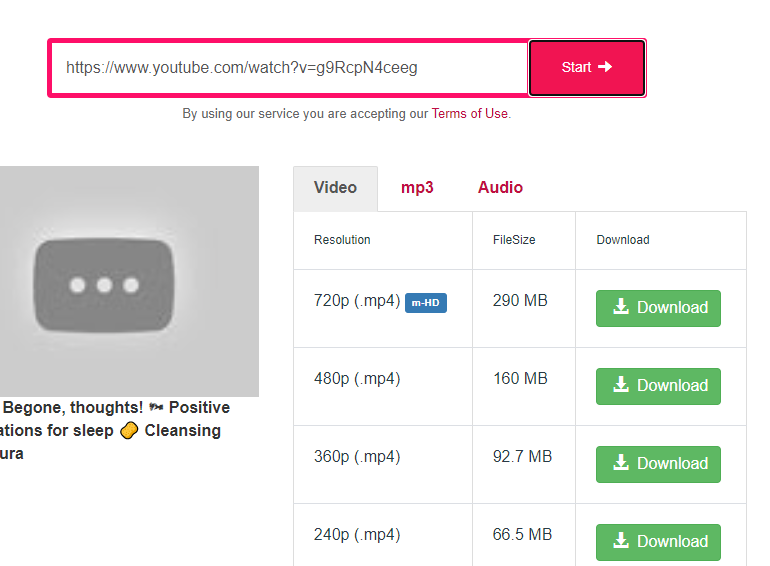Switch to the Audio tab
This screenshot has height=566, width=770.
click(500, 188)
